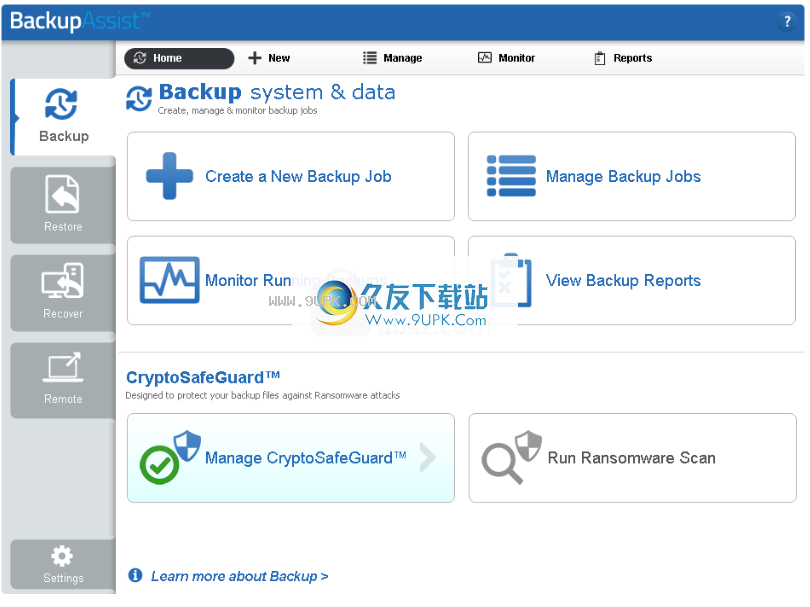Expand the Manage CryptoSafeGuard chevron arrow
The image size is (810, 607).
click(x=428, y=458)
